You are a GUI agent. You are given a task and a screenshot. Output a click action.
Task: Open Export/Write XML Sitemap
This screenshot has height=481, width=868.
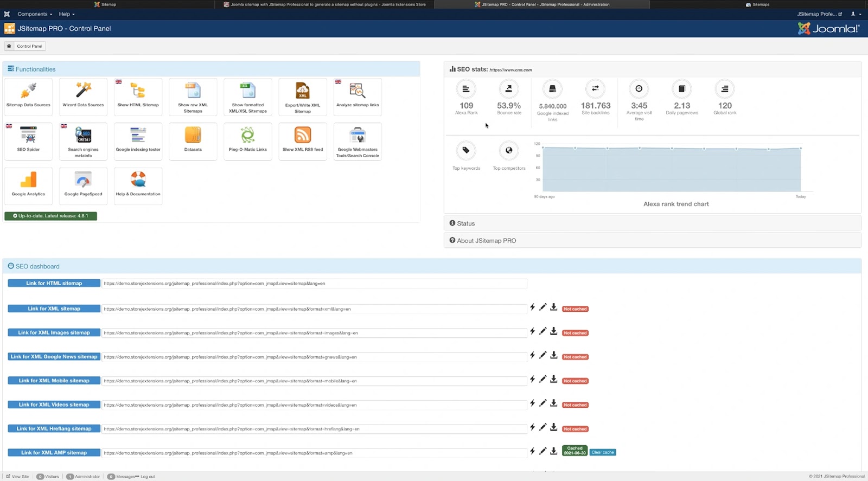303,95
